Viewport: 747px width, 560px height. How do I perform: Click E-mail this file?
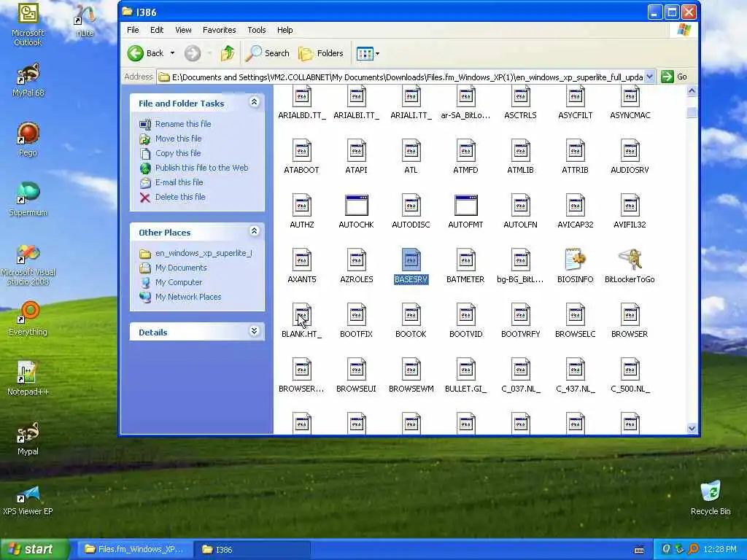click(x=179, y=182)
